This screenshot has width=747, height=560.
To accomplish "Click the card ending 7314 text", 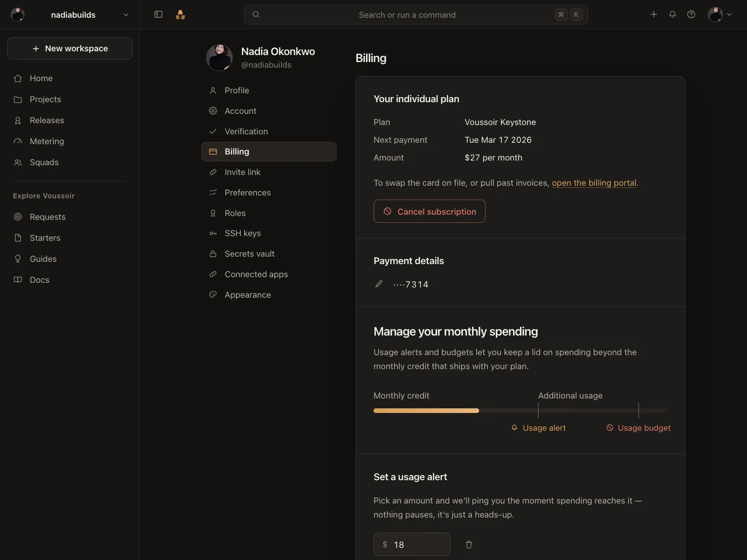I will click(x=411, y=284).
